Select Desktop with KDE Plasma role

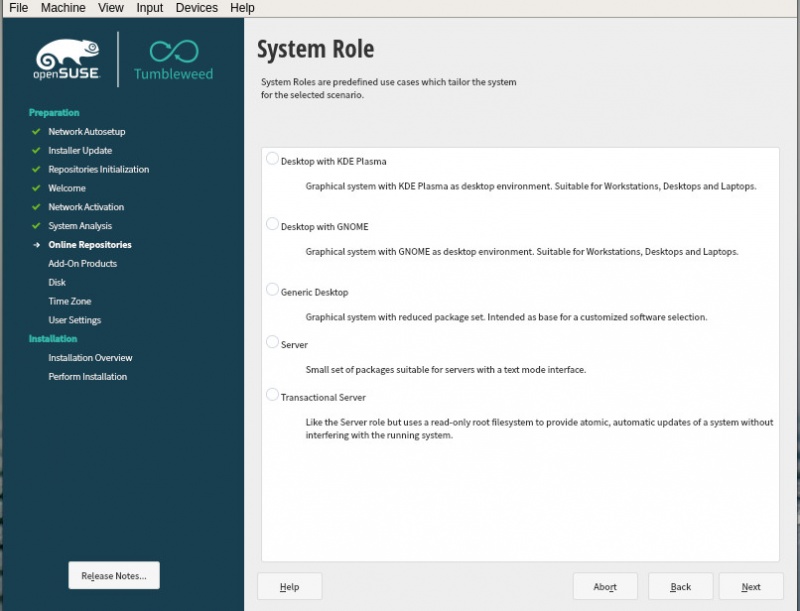(x=271, y=157)
